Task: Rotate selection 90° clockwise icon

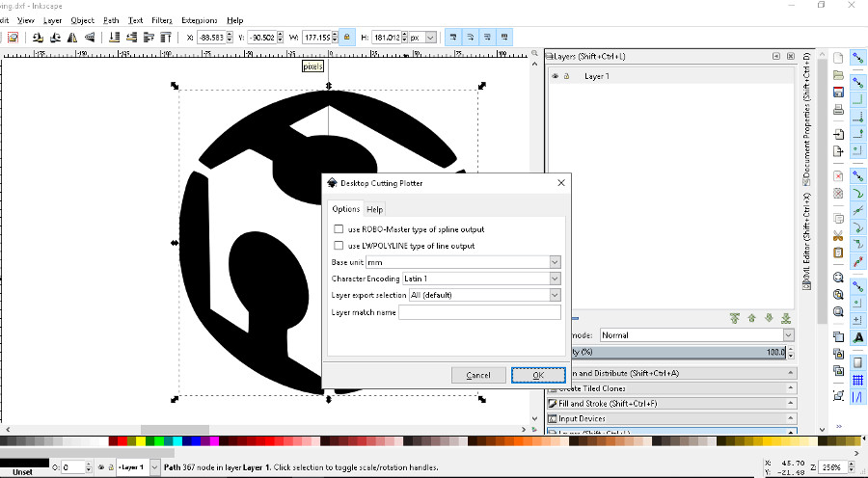Action: point(55,38)
